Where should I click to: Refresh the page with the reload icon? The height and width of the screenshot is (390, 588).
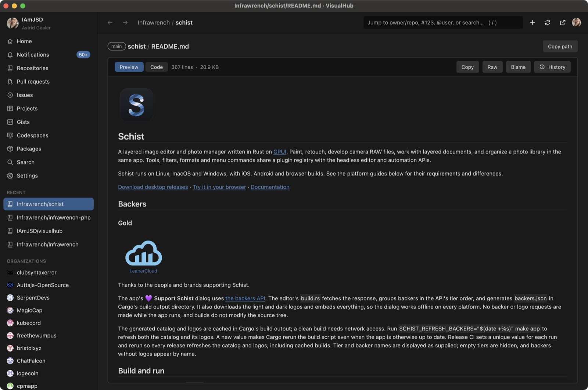tap(548, 22)
